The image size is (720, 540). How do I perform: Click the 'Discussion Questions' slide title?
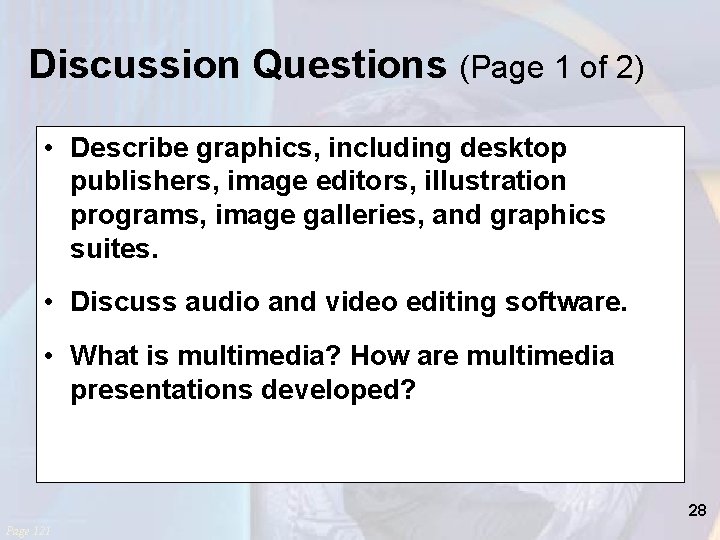[237, 65]
